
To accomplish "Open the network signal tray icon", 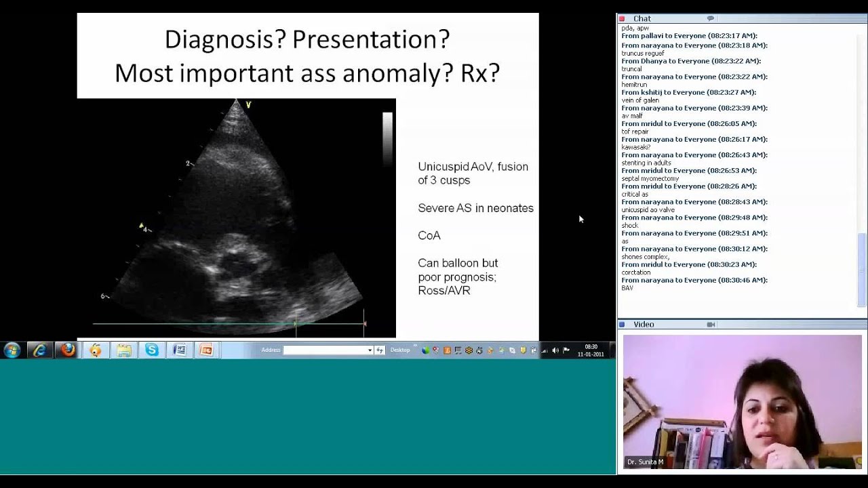I will pos(545,350).
